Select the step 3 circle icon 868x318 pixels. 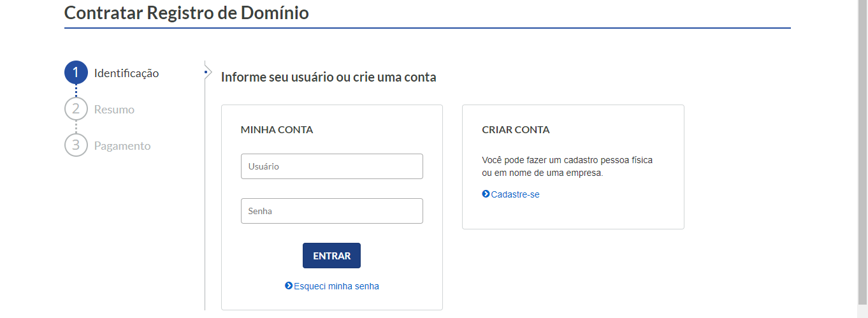click(x=76, y=145)
